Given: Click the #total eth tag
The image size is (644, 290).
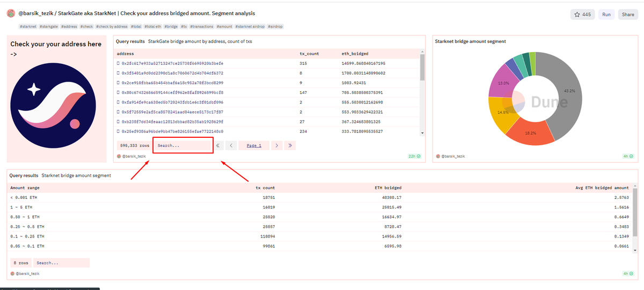Looking at the screenshot, I should point(153,26).
